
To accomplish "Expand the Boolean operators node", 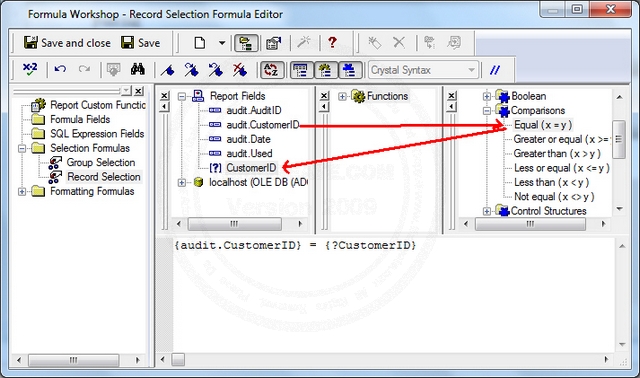I will point(486,97).
